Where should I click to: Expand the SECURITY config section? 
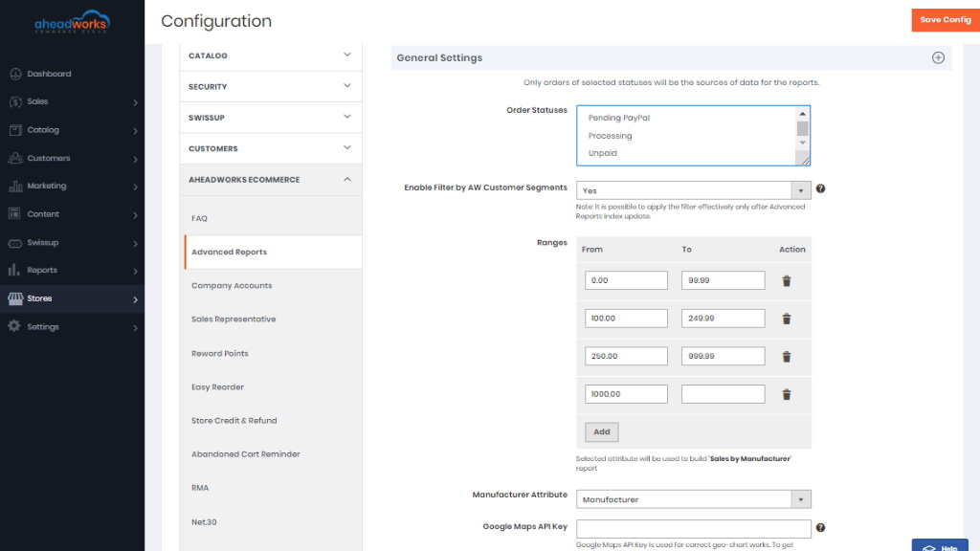click(270, 86)
